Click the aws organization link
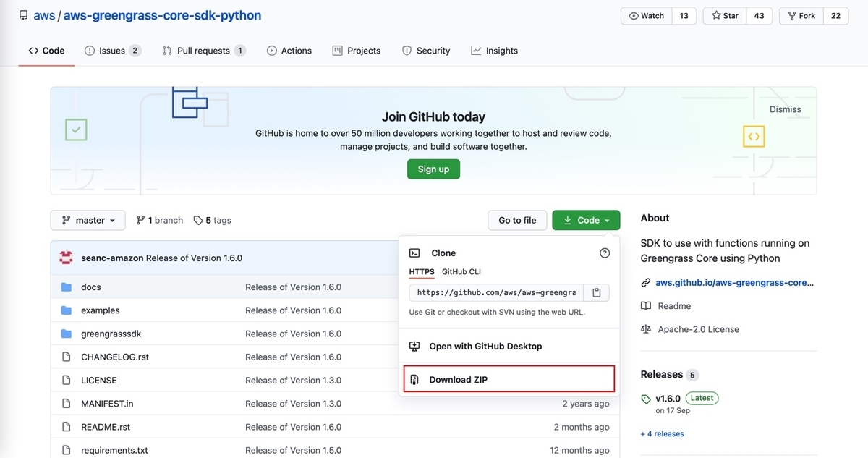Viewport: 868px width, 458px height. point(44,15)
